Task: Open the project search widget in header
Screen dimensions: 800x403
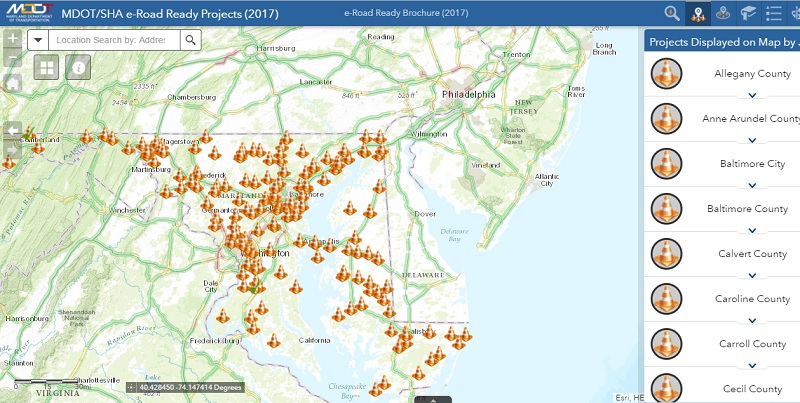Action: tap(672, 13)
